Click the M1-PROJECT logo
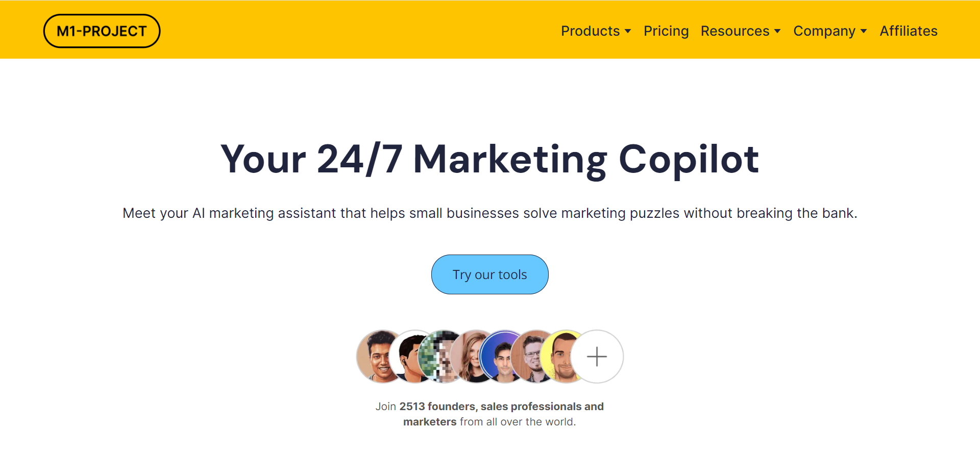The width and height of the screenshot is (980, 454). tap(102, 31)
